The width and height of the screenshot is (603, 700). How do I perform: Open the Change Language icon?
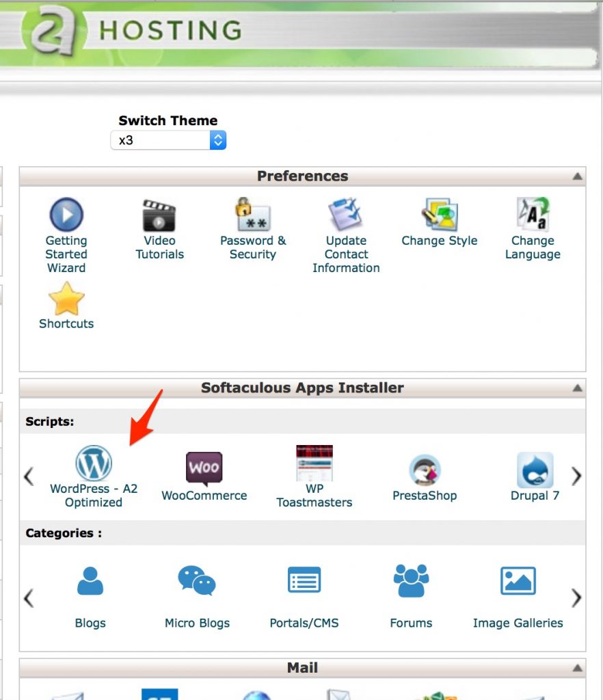coord(533,214)
